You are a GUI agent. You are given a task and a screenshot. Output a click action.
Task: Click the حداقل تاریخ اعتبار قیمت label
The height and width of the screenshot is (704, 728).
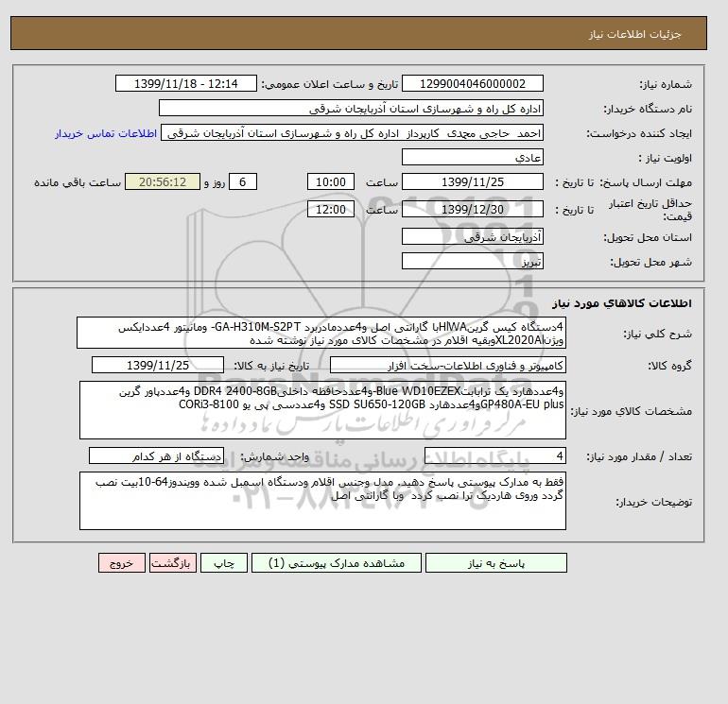[x=650, y=210]
